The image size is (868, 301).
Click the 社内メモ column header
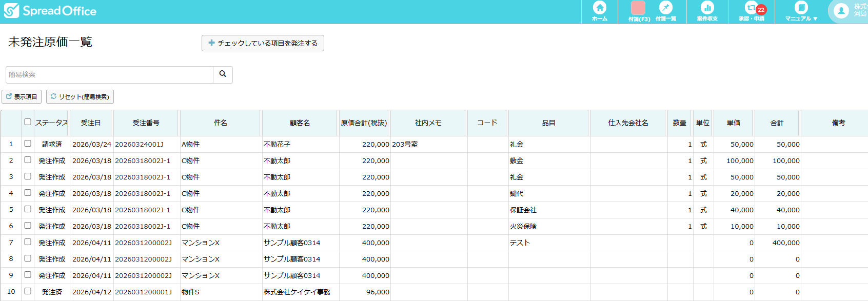coord(428,123)
